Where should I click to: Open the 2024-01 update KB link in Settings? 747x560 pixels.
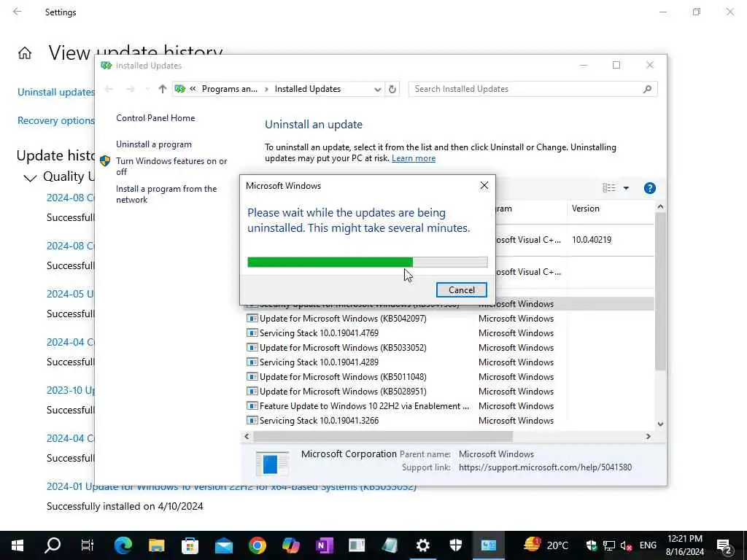click(x=231, y=486)
